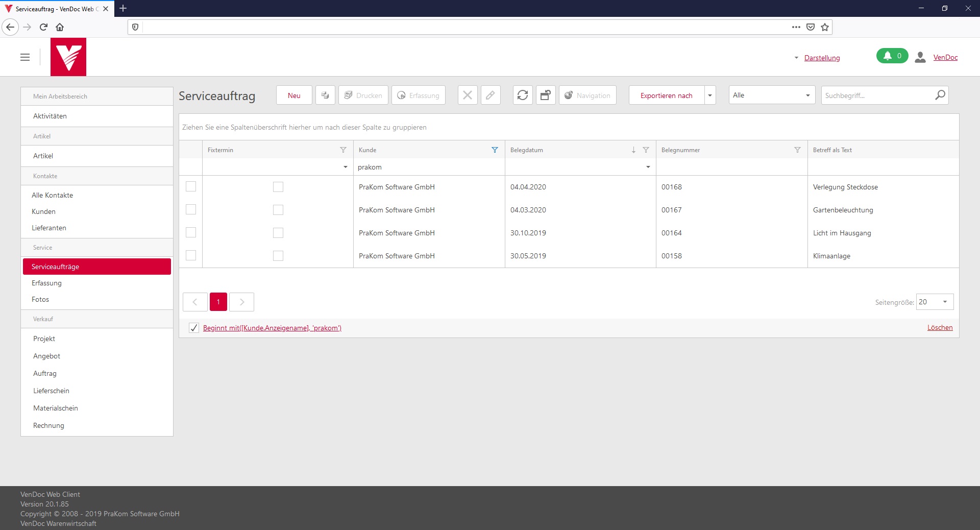Screen dimensions: 980x530
Task: Open the green notification bell badge
Action: (x=892, y=56)
